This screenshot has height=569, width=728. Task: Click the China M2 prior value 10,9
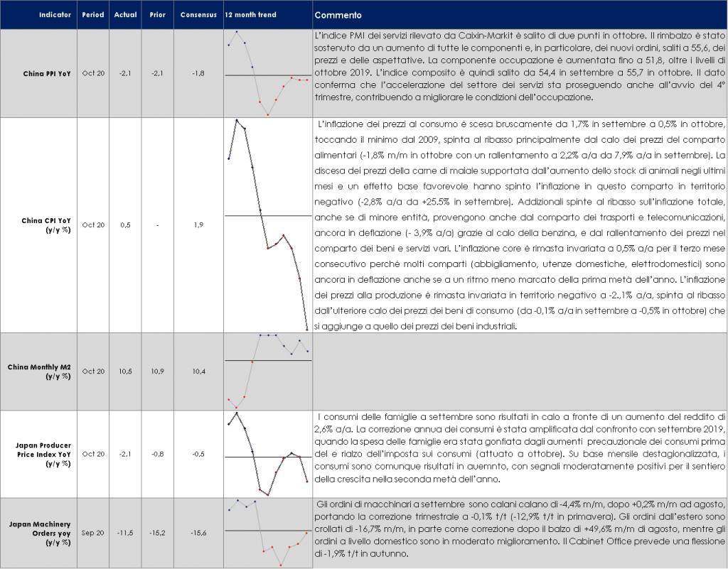157,371
